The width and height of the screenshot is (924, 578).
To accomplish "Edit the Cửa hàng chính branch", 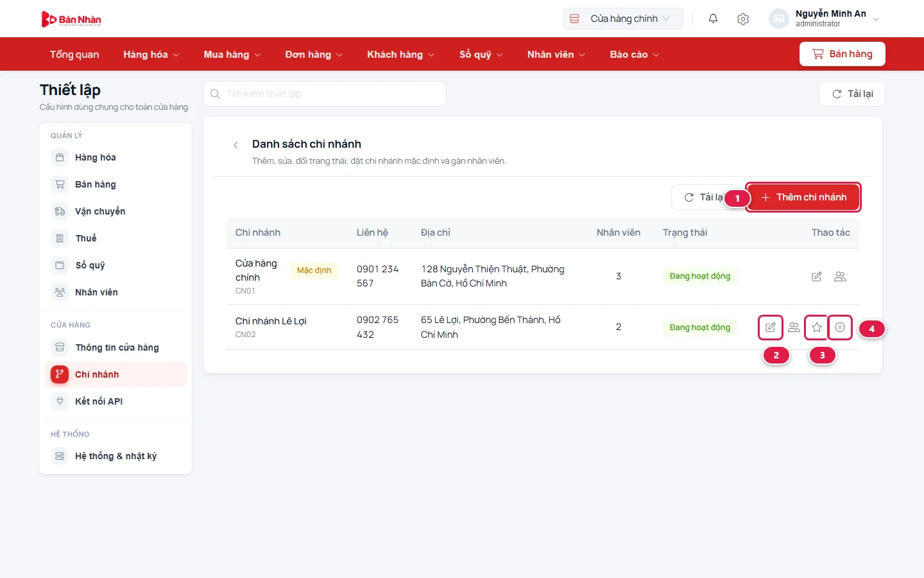I will [817, 277].
